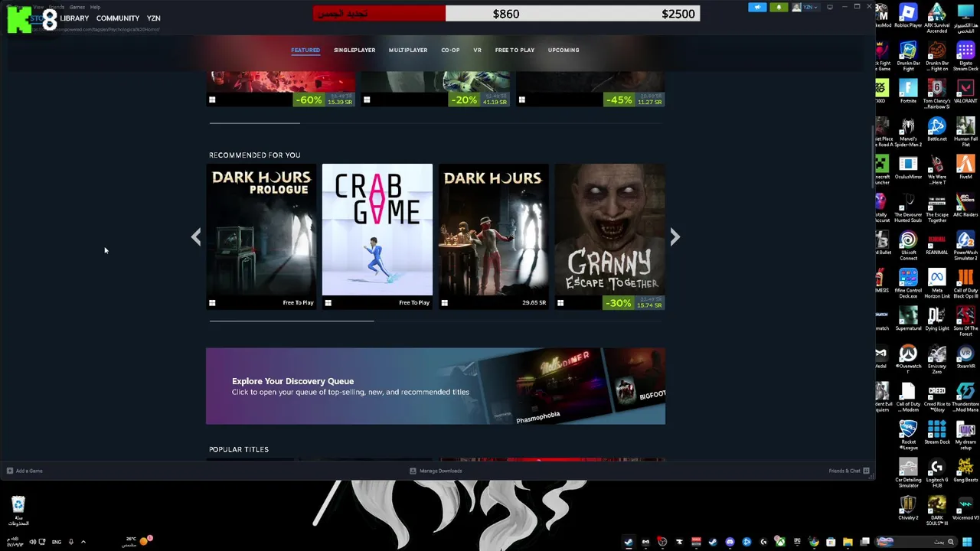Launch the VALORANT desktop shortcut

click(965, 92)
